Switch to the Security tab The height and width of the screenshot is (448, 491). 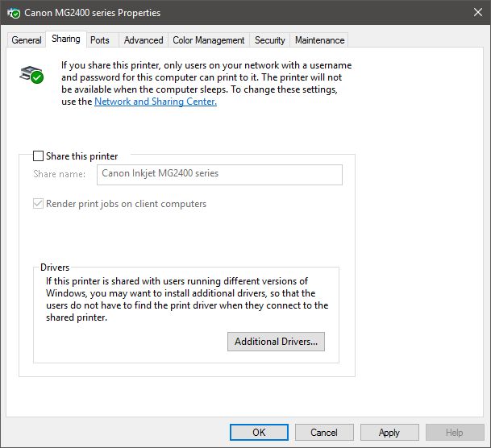pos(269,40)
